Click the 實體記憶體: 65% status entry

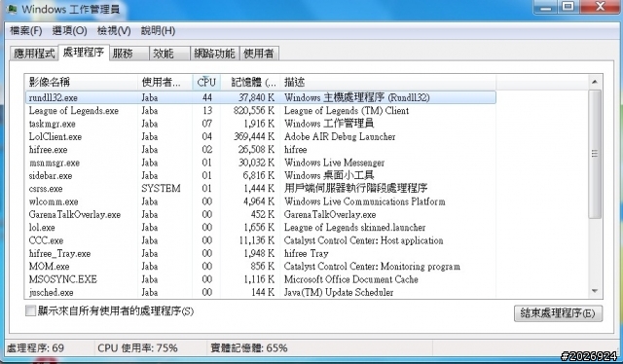click(x=249, y=348)
